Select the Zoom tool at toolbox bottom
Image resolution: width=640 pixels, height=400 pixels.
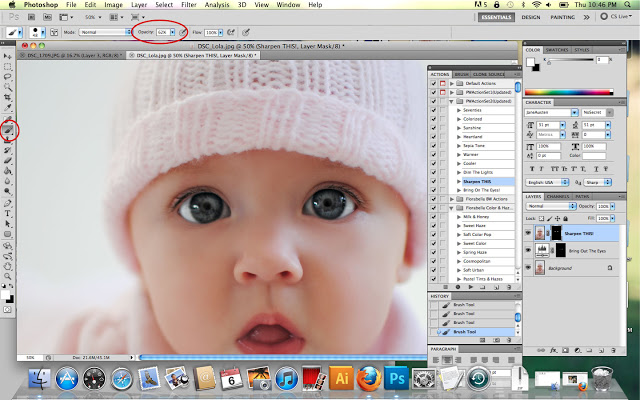click(7, 277)
